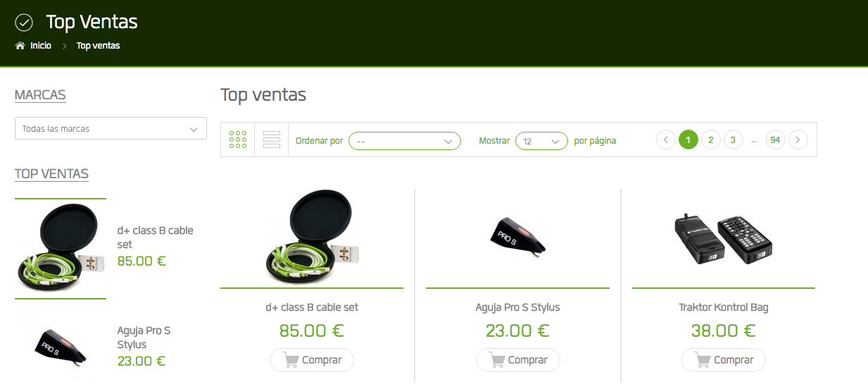Go to page 2
Viewport: 868px width, 391px height.
point(711,140)
